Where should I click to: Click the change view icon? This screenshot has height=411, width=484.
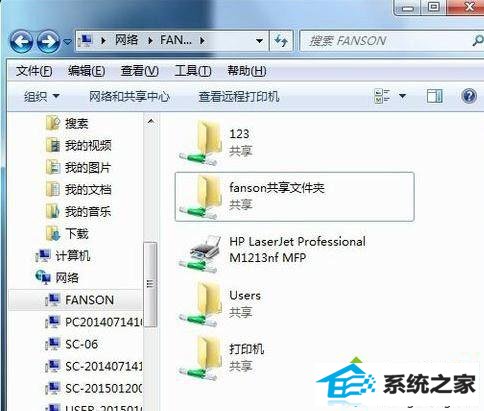click(x=382, y=96)
